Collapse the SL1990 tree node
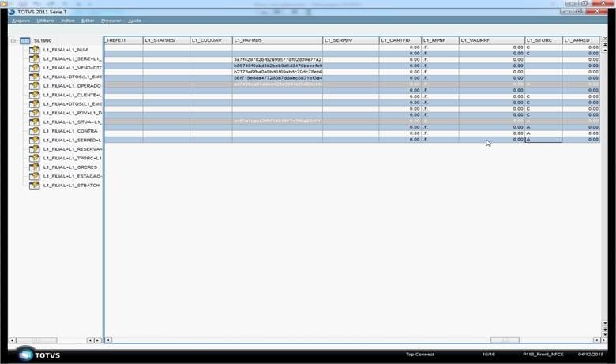The image size is (616, 364). [13, 41]
